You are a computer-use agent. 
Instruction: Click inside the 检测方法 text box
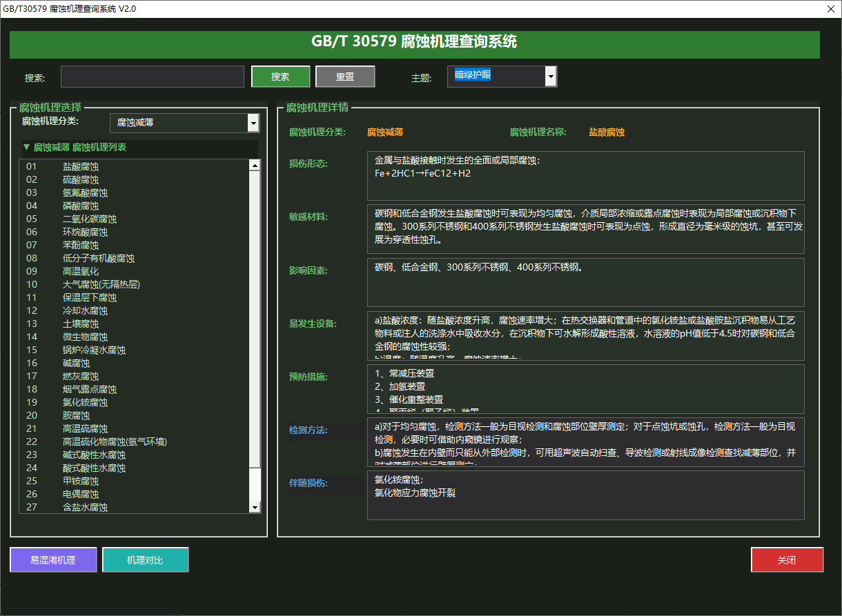point(586,441)
